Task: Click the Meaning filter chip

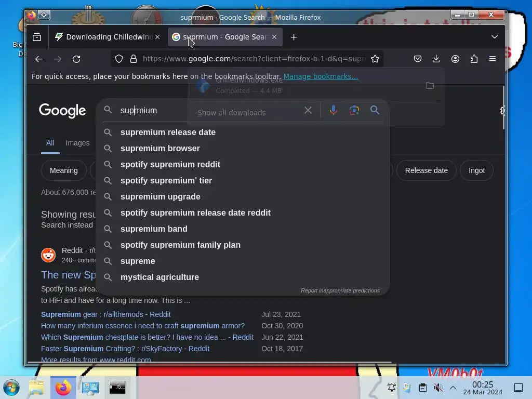Action: [x=64, y=170]
